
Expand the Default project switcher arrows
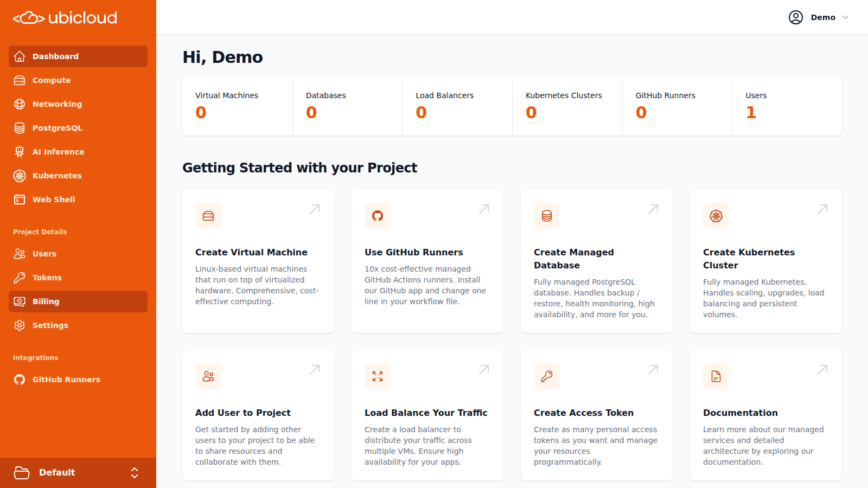tap(135, 473)
